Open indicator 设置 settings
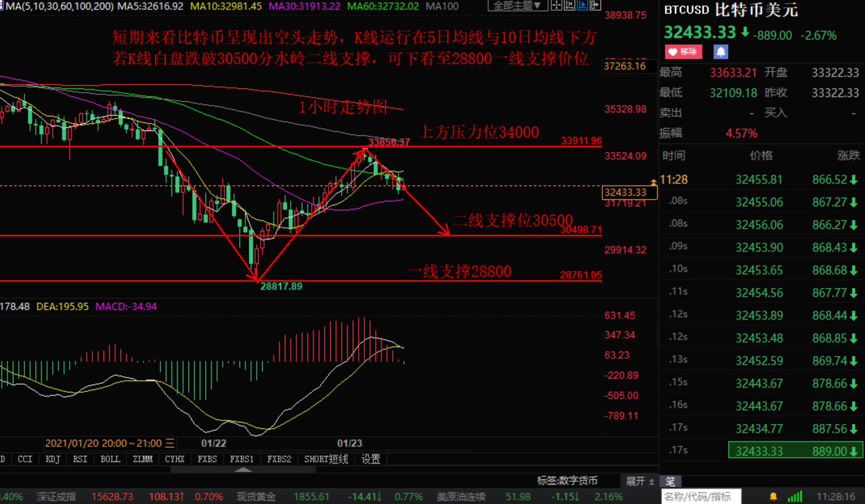865x504 pixels. tap(371, 459)
